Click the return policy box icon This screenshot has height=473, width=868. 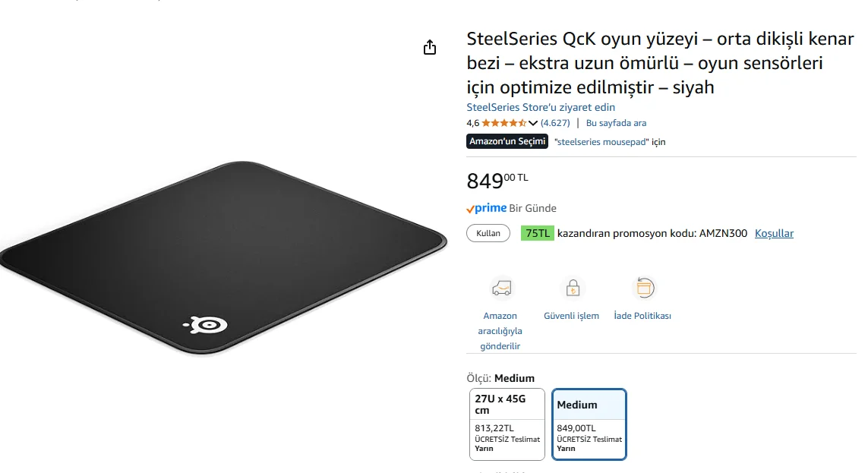tap(643, 288)
